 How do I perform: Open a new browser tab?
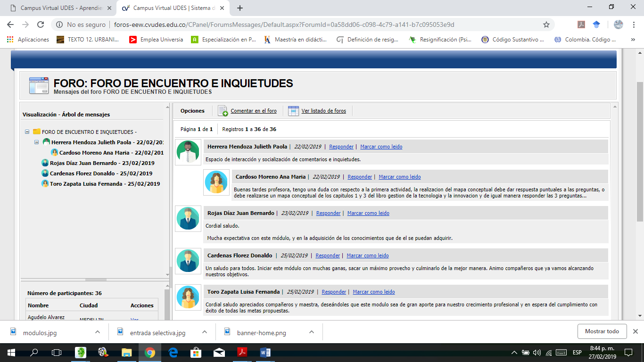tap(240, 8)
